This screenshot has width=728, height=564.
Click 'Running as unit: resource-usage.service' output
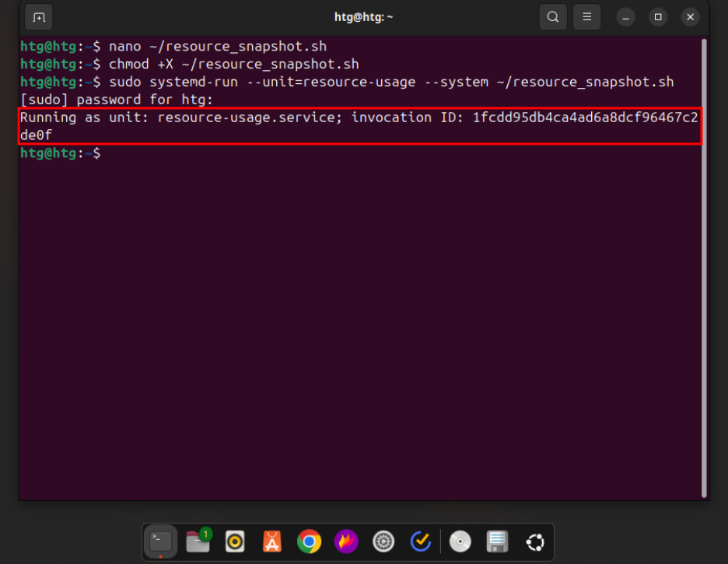tap(359, 117)
